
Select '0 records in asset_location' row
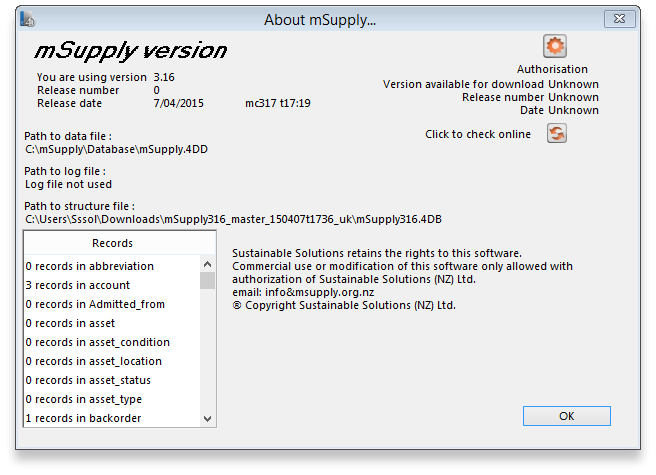pyautogui.click(x=93, y=361)
